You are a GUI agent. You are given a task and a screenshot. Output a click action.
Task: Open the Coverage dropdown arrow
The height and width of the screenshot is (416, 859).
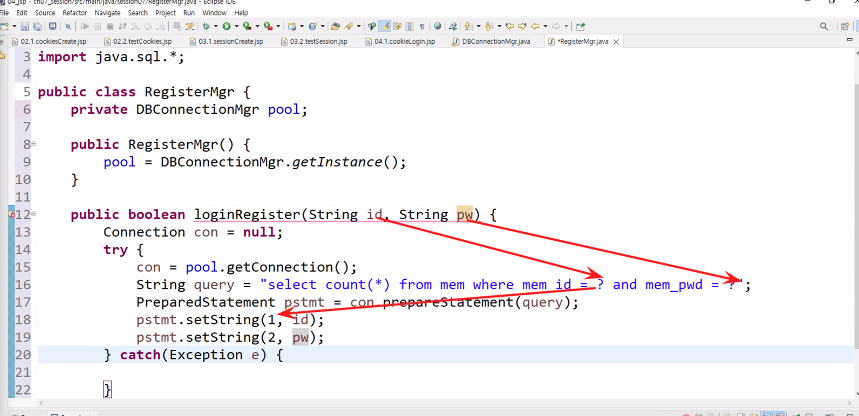click(x=257, y=26)
